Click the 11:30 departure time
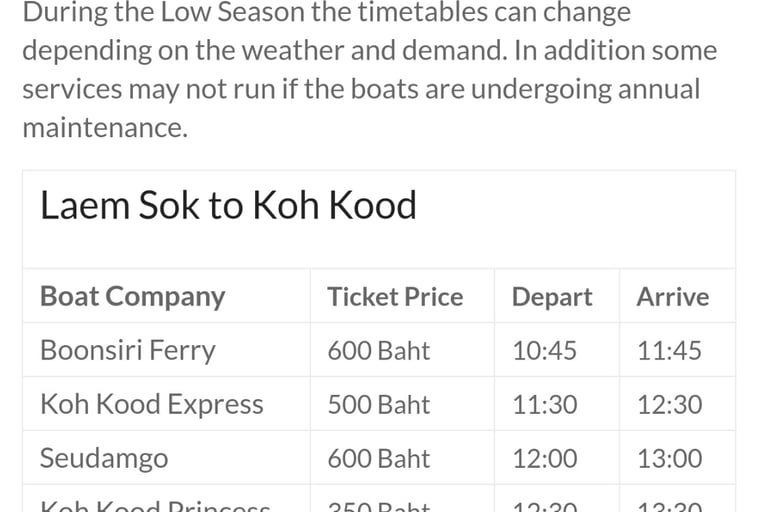Screen dimensions: 768x512 (x=544, y=405)
